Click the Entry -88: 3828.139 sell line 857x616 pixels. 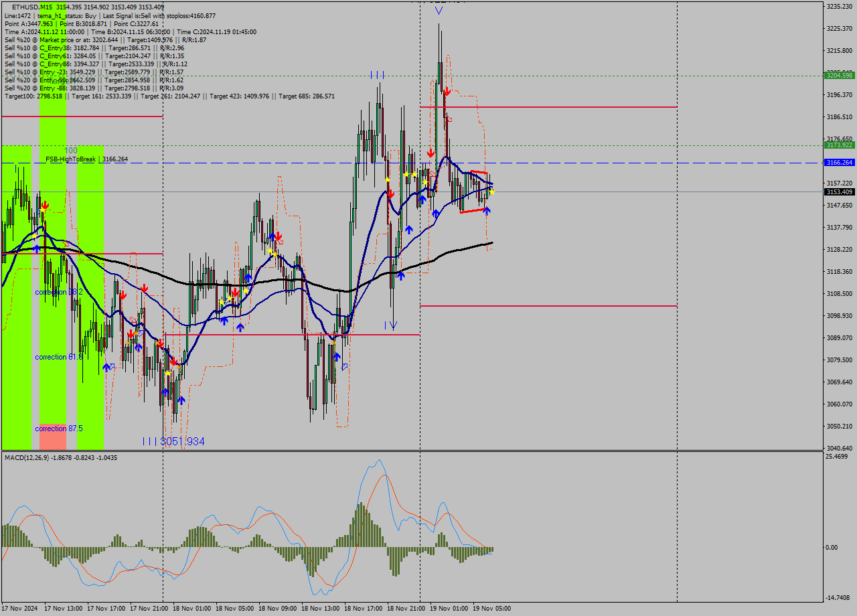tap(94, 88)
